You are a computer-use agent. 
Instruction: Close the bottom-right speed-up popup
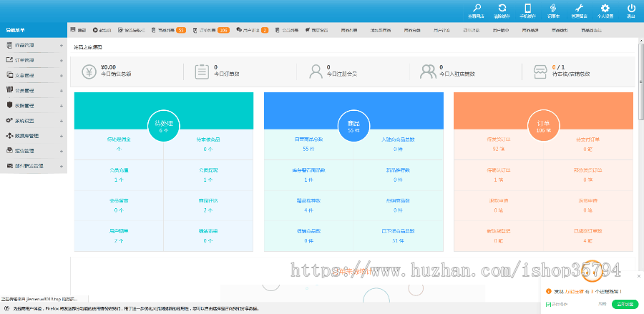pyautogui.click(x=639, y=276)
